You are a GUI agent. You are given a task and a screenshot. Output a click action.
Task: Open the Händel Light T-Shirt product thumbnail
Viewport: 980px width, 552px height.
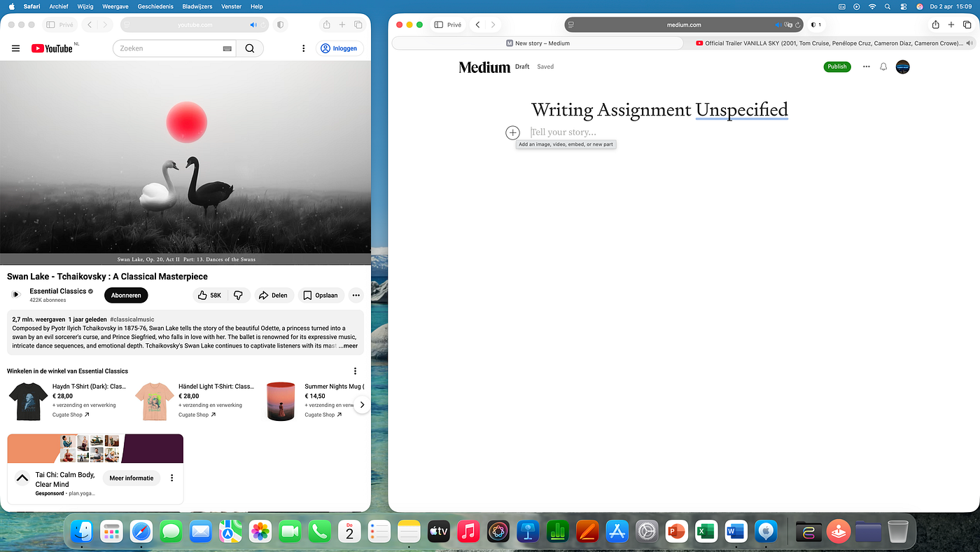154,401
